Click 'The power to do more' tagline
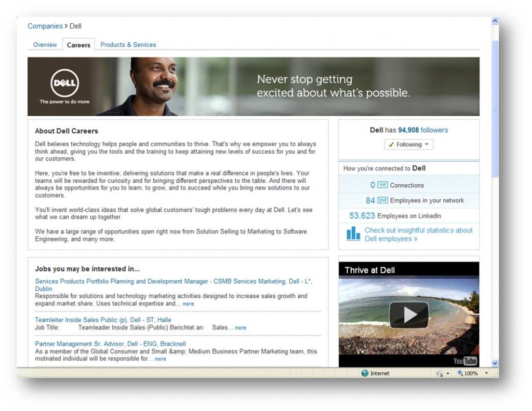 click(x=64, y=102)
